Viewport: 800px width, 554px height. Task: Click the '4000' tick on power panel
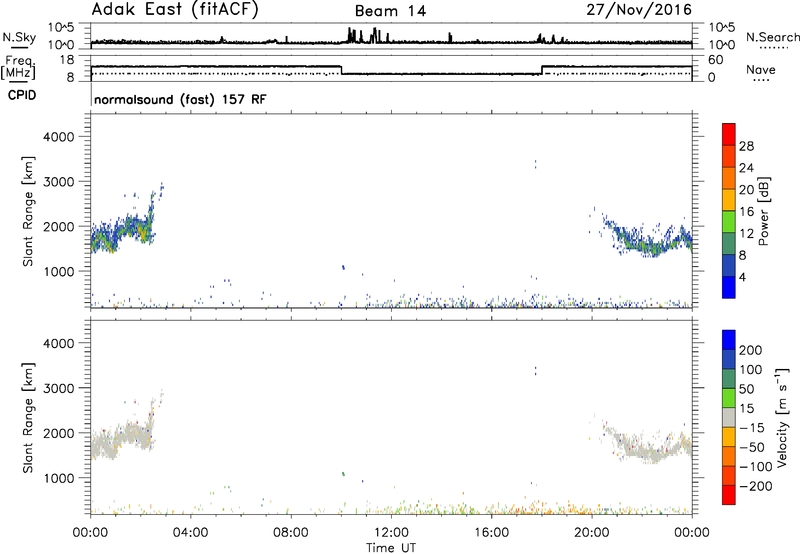pos(58,137)
